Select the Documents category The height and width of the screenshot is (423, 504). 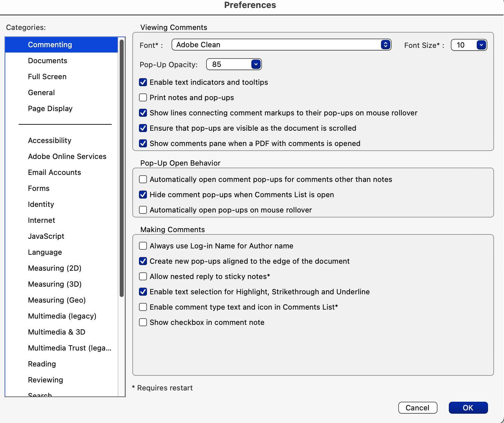point(48,61)
